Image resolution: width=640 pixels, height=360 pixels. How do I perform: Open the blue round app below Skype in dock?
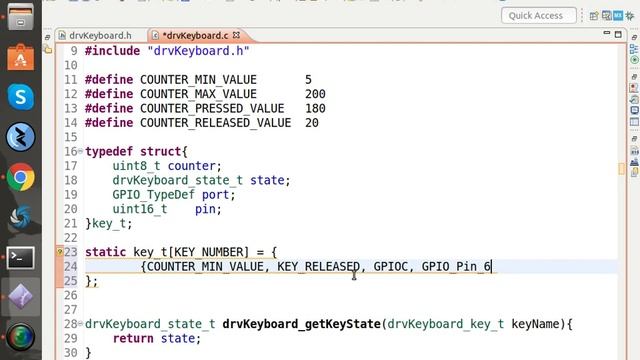20,137
